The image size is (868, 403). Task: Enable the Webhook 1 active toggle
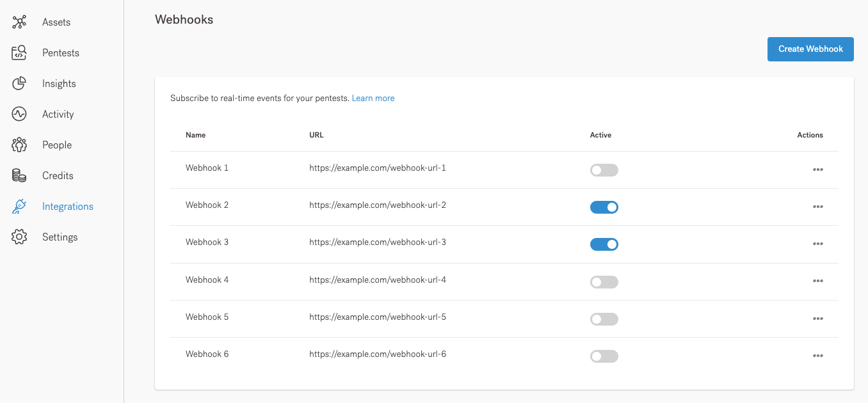604,170
